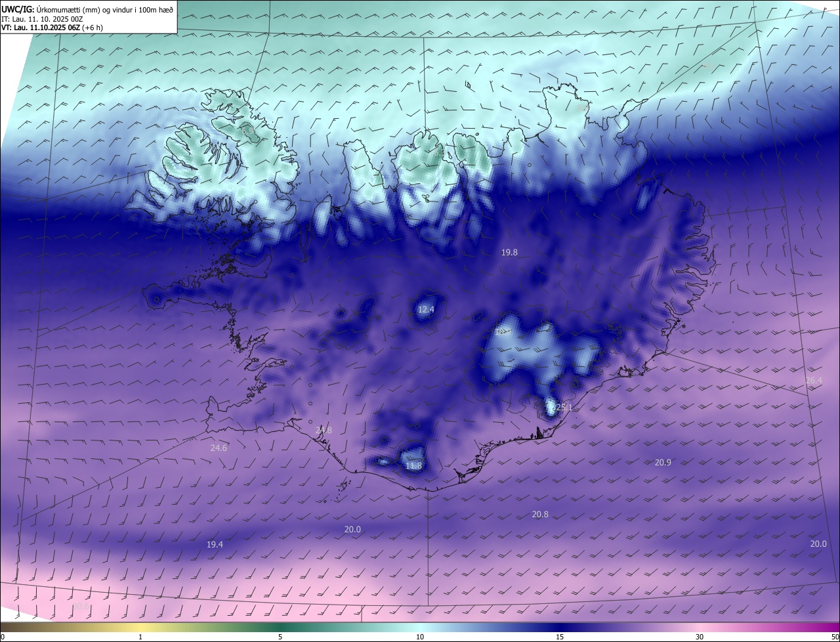
Task: Click the "VT: Lau. 11.10.2025 06Z (+6 h)" line
Action: pyautogui.click(x=52, y=28)
